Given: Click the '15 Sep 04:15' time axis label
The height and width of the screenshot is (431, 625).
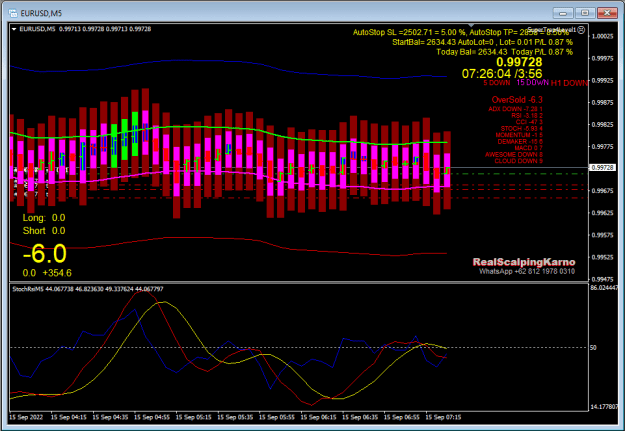Looking at the screenshot, I should point(69,417).
